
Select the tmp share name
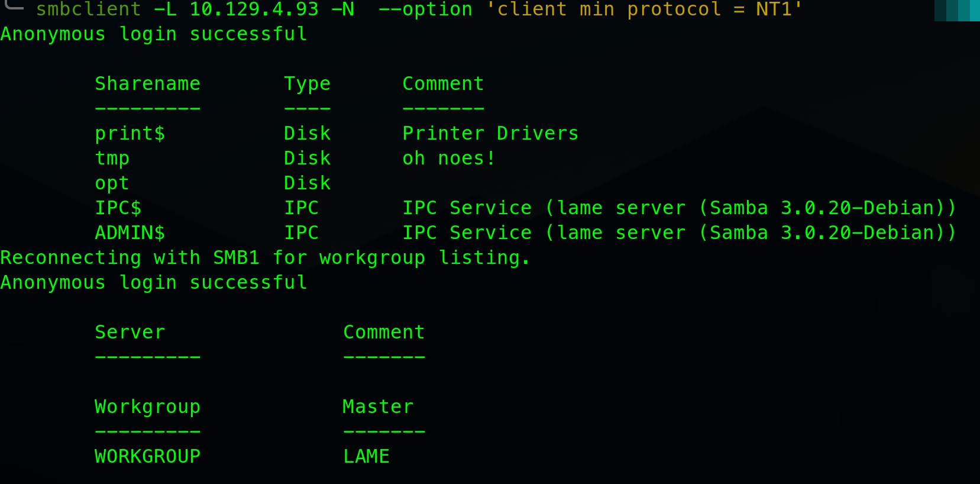[x=112, y=159]
